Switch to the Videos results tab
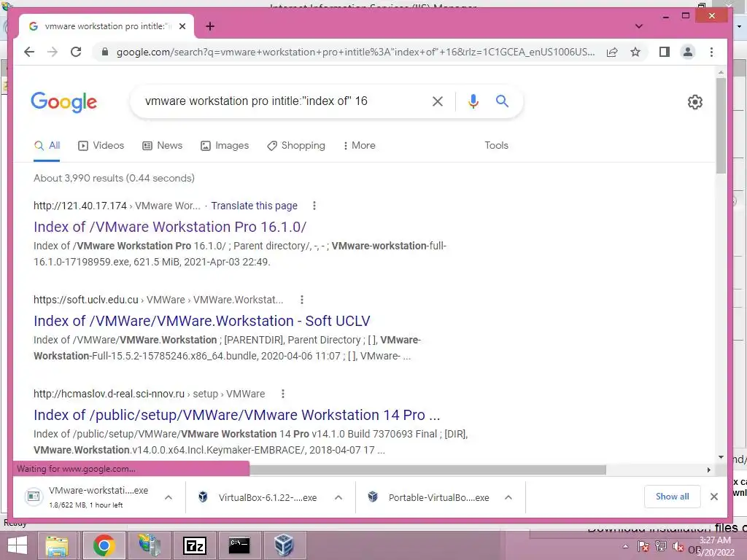Viewport: 747px width, 560px height. (x=101, y=146)
